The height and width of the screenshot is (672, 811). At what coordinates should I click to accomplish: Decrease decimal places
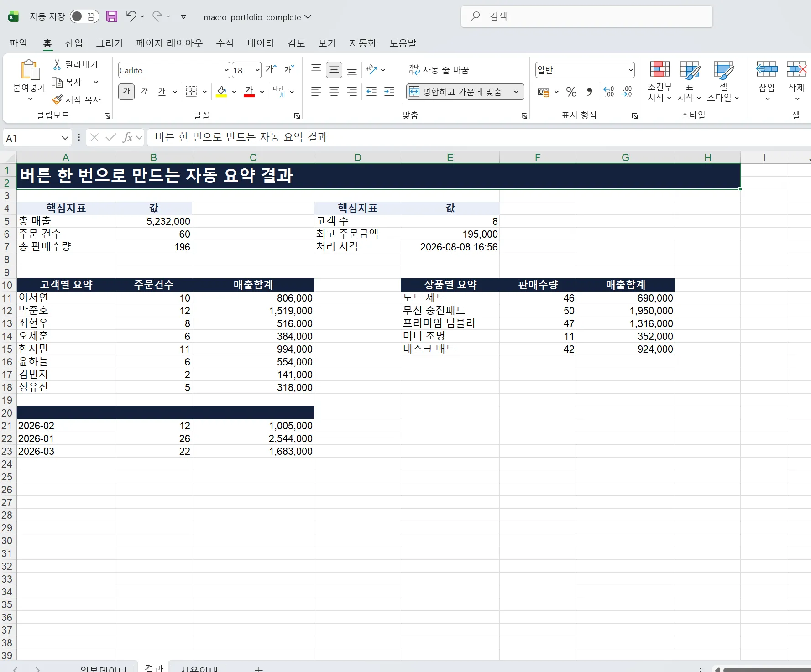click(627, 92)
